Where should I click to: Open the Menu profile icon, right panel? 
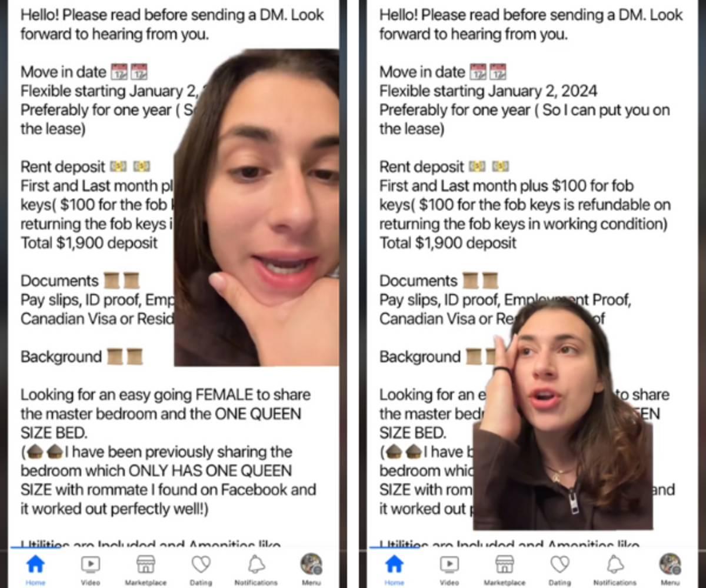point(670,565)
